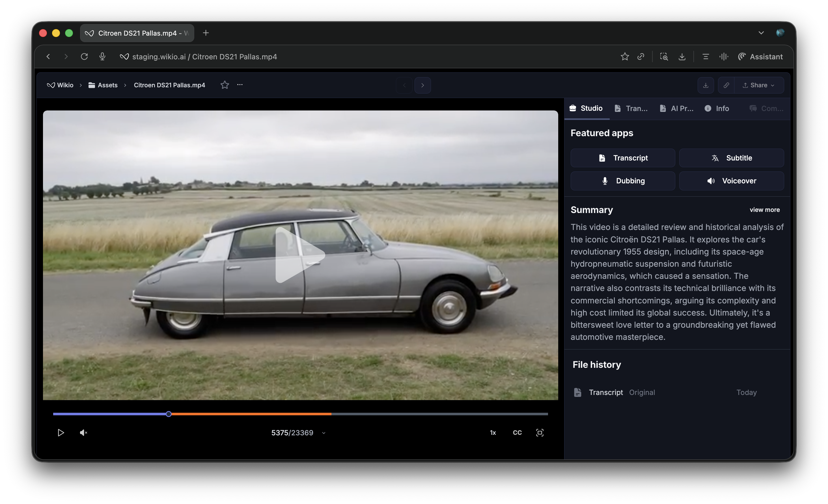This screenshot has height=504, width=828.
Task: Switch to the AI Pr... tab
Action: click(676, 108)
